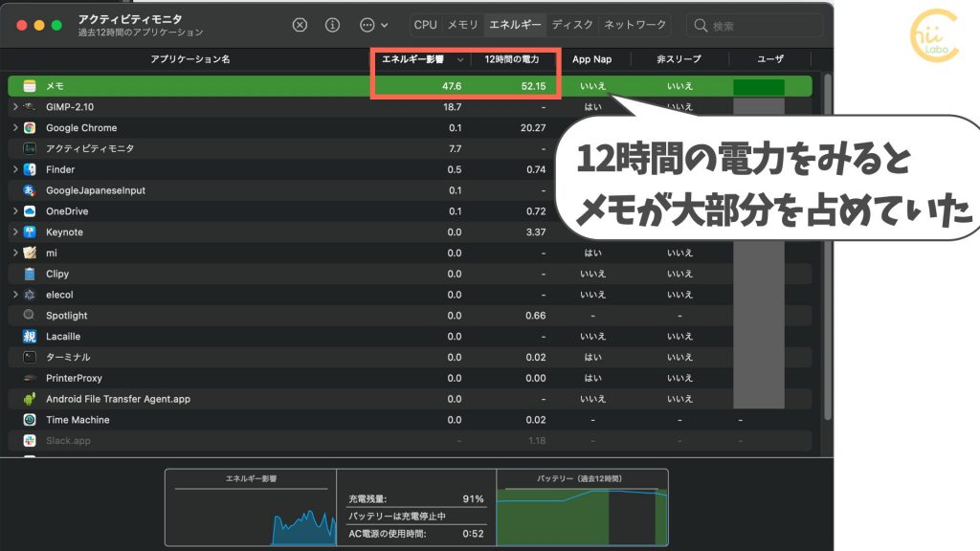Sort by ユーザ column header
The height and width of the screenshot is (551, 980).
coord(770,59)
